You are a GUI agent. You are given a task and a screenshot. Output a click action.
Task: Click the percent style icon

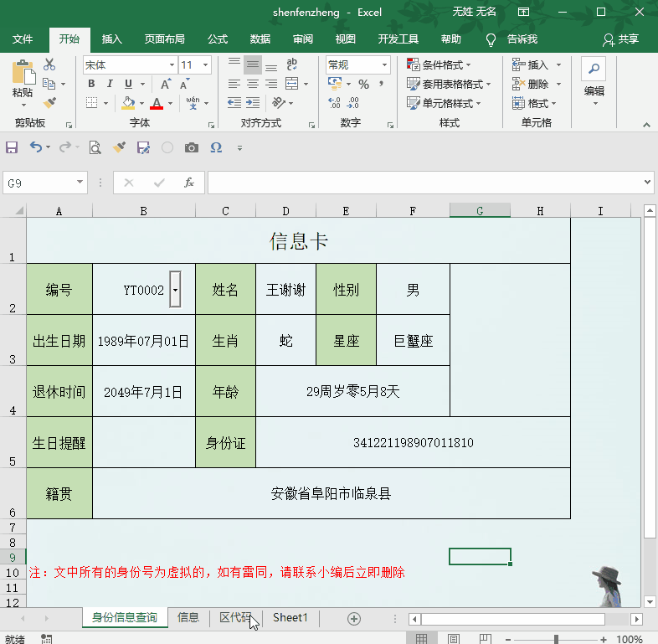363,84
